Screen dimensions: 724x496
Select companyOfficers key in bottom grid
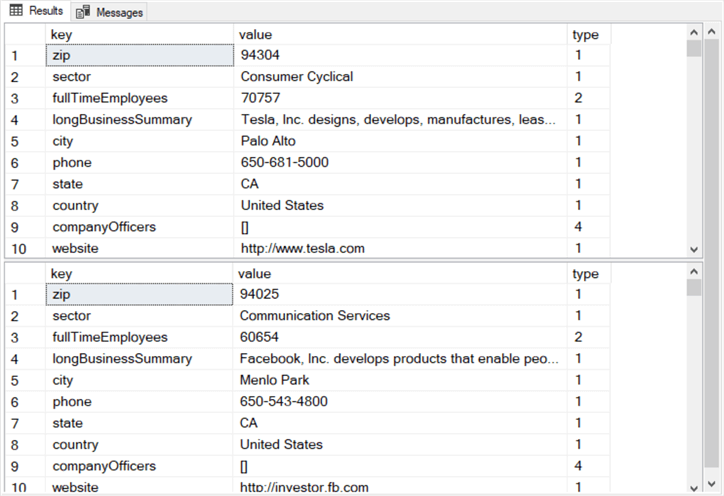point(139,466)
